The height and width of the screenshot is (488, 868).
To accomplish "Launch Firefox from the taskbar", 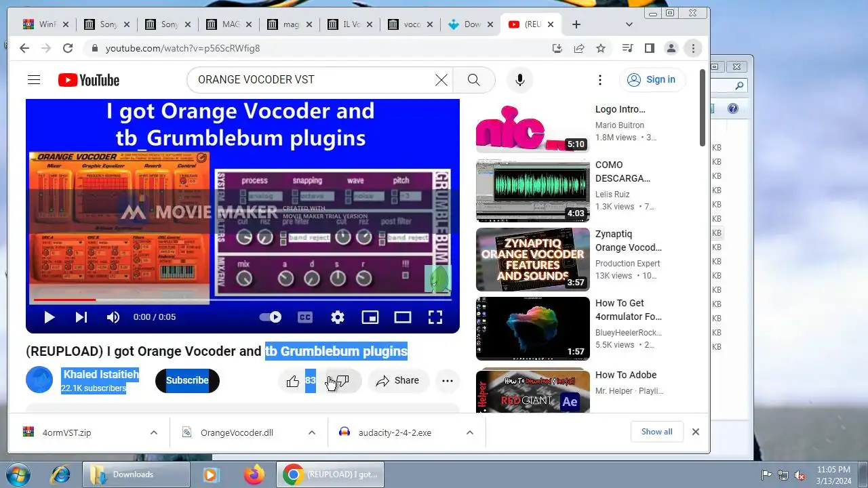I will click(254, 474).
